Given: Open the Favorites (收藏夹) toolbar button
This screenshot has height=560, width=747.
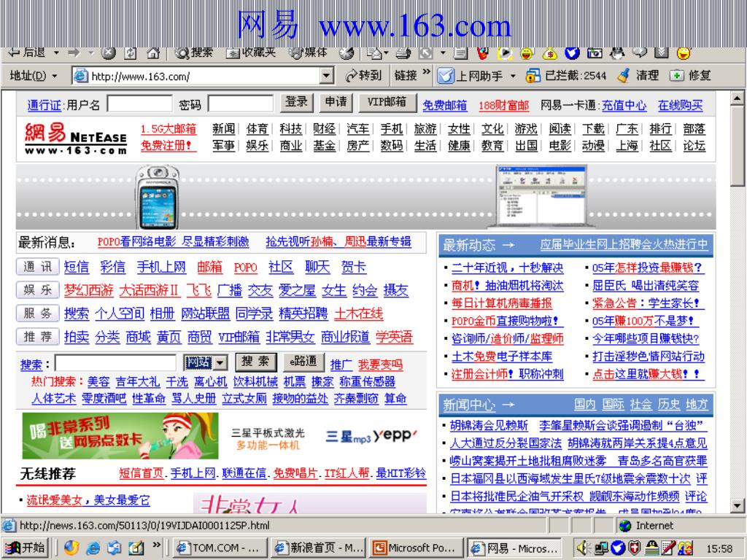Looking at the screenshot, I should [x=251, y=52].
